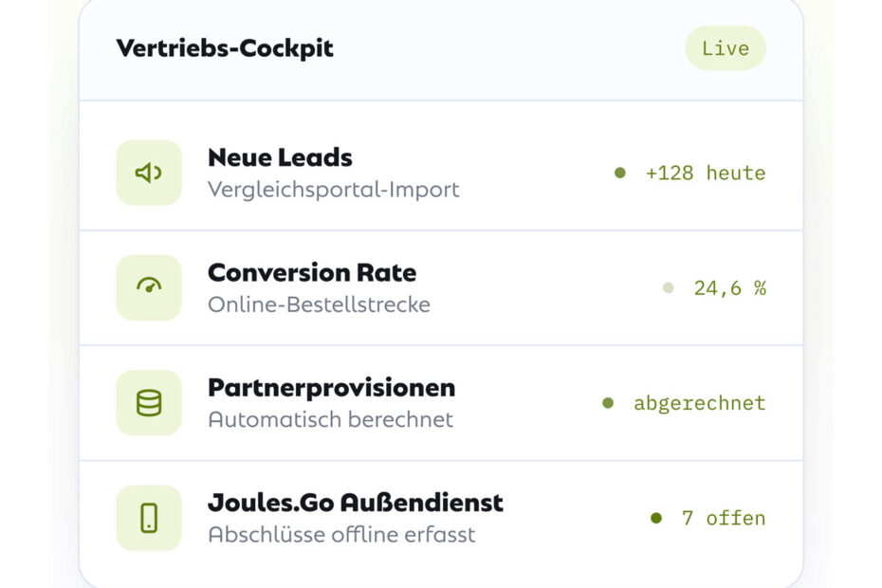The width and height of the screenshot is (882, 588).
Task: Click the dot beside 7 offen
Action: point(656,518)
